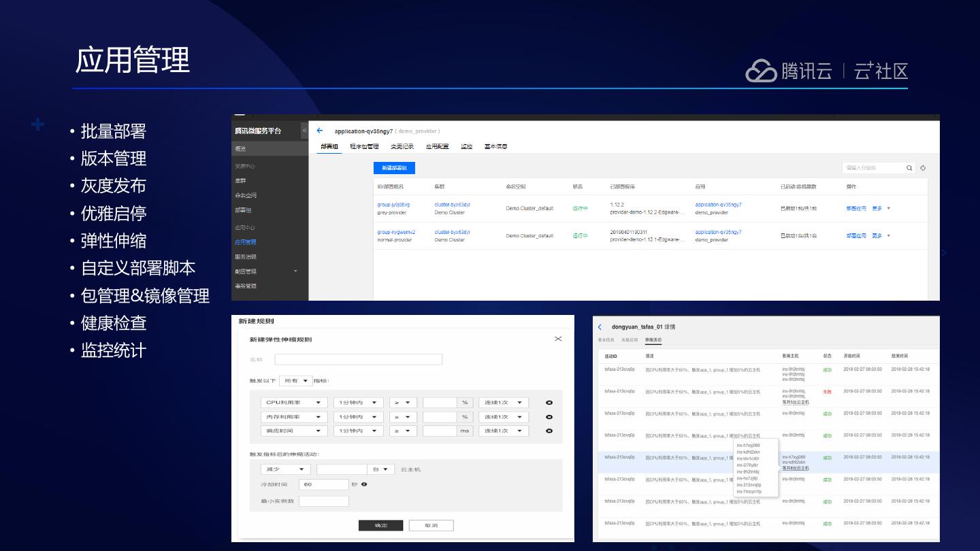Viewport: 980px width, 551px height.
Task: Click the info icon beside 冷却时间 秒
Action: point(364,484)
